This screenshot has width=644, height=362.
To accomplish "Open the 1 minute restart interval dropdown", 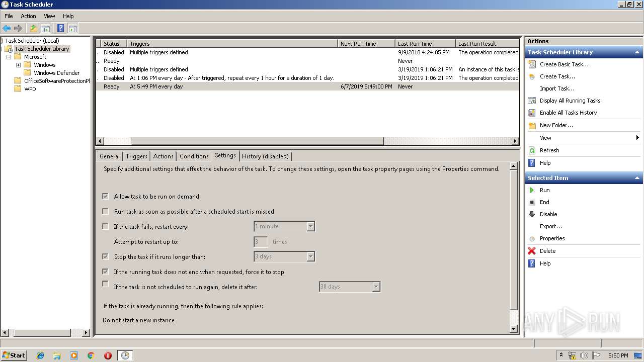I will tap(310, 226).
